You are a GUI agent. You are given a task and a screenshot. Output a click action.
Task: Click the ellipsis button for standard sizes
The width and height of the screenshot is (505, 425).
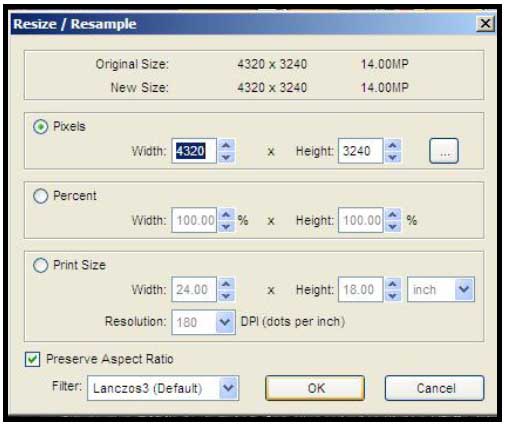[444, 151]
